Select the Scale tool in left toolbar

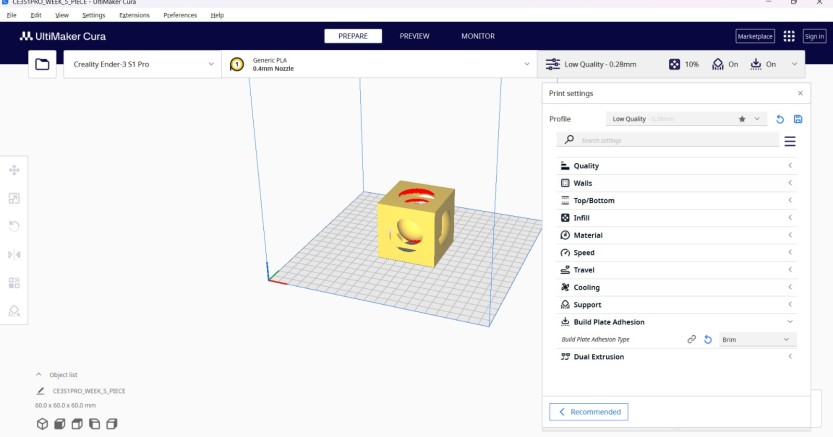click(x=14, y=198)
